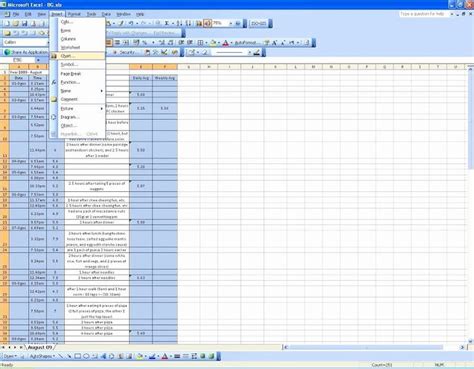Click the Increase Decimal icon
The image size is (474, 369).
click(x=162, y=43)
